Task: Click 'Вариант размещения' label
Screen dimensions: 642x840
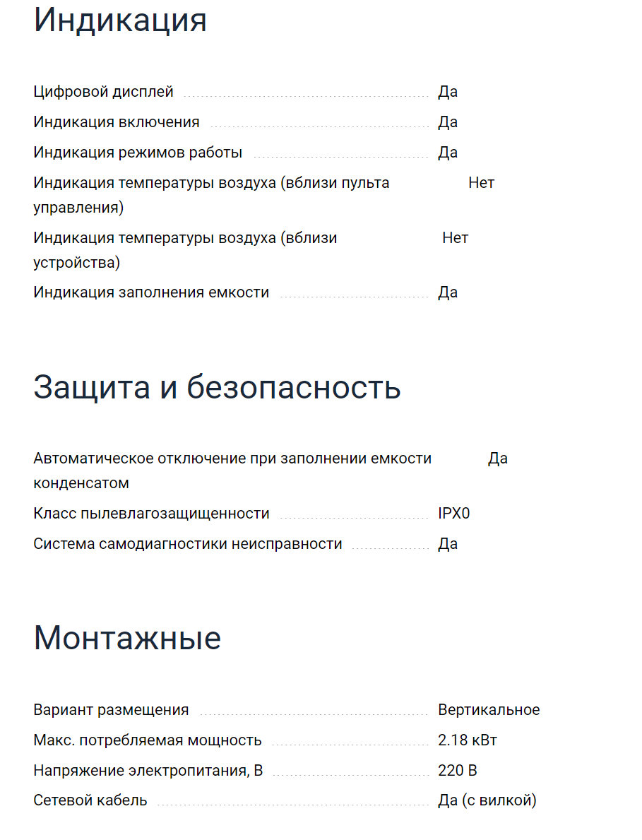Action: pos(111,710)
